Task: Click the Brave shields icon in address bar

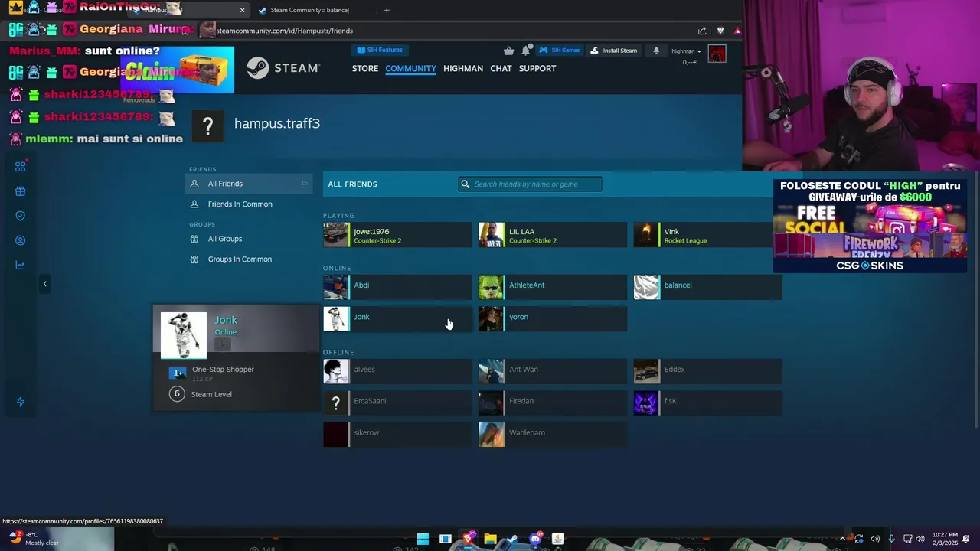Action: (x=720, y=31)
